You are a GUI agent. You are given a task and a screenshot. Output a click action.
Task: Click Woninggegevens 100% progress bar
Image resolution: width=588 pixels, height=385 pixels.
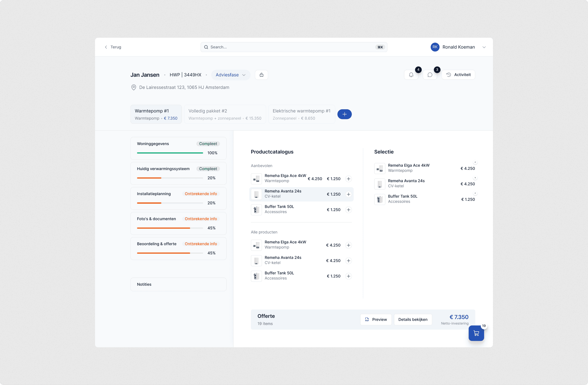point(170,153)
